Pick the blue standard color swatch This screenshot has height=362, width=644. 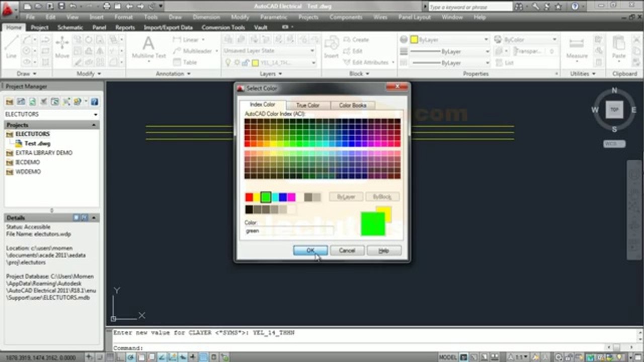pos(283,198)
